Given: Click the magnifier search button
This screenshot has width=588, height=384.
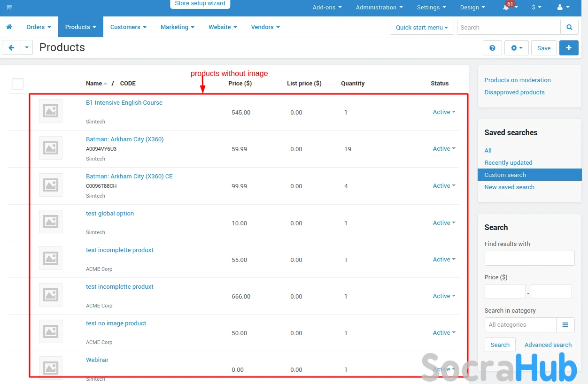Looking at the screenshot, I should pyautogui.click(x=569, y=27).
